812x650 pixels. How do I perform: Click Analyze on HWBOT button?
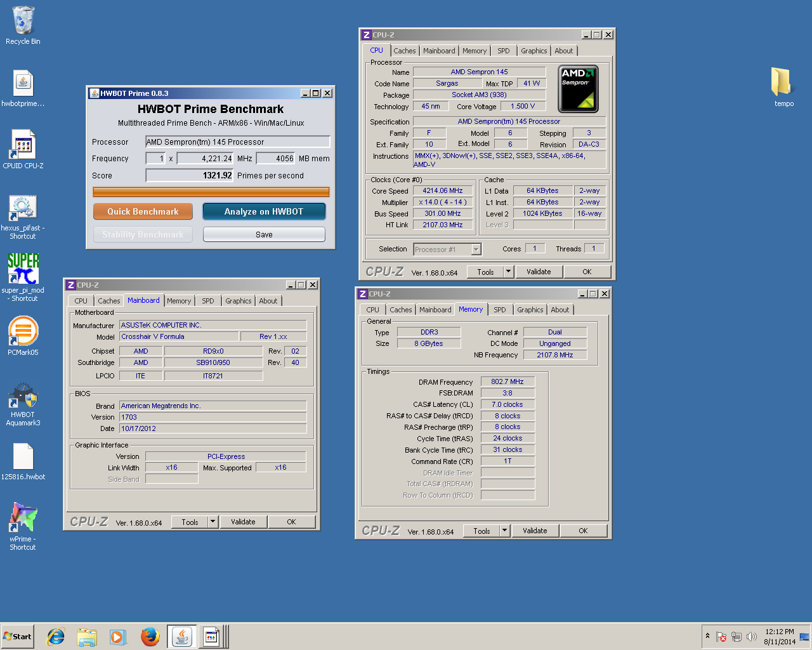[264, 211]
